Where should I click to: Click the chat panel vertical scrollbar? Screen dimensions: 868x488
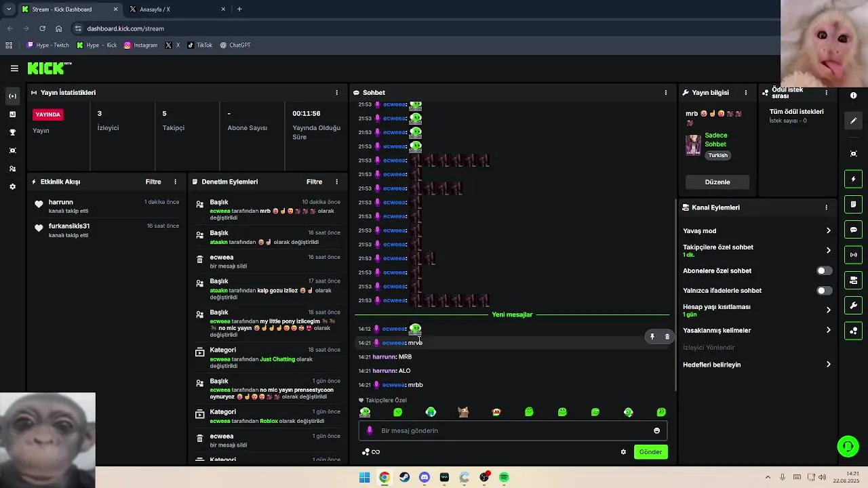coord(675,295)
